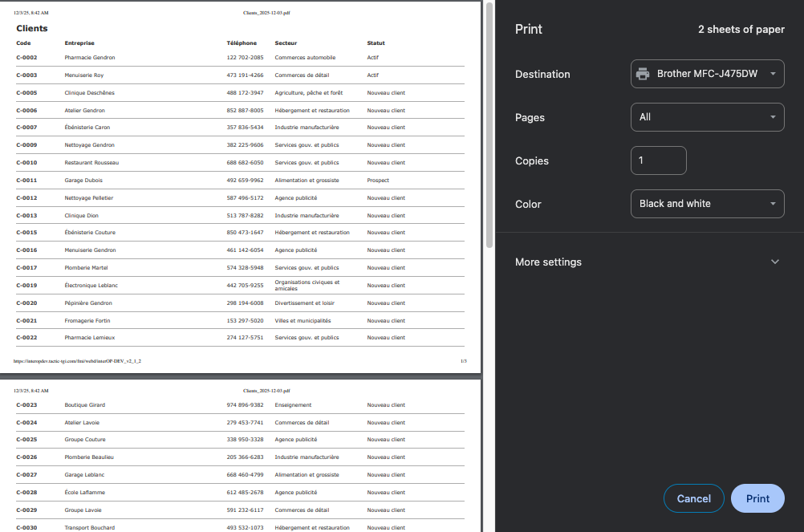Click the C-0011 Garage Dubois row in preview
This screenshot has width=804, height=532.
tap(239, 181)
